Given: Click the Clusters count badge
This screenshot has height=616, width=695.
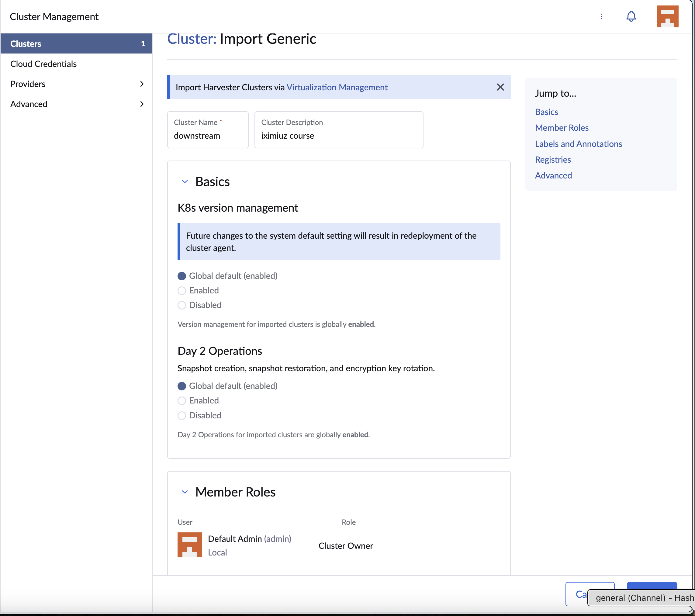Looking at the screenshot, I should point(143,43).
